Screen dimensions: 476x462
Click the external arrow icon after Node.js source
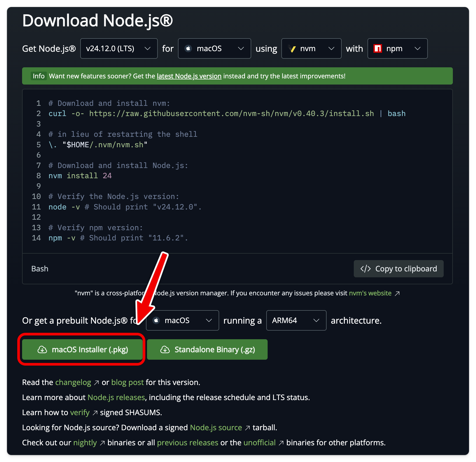247,428
